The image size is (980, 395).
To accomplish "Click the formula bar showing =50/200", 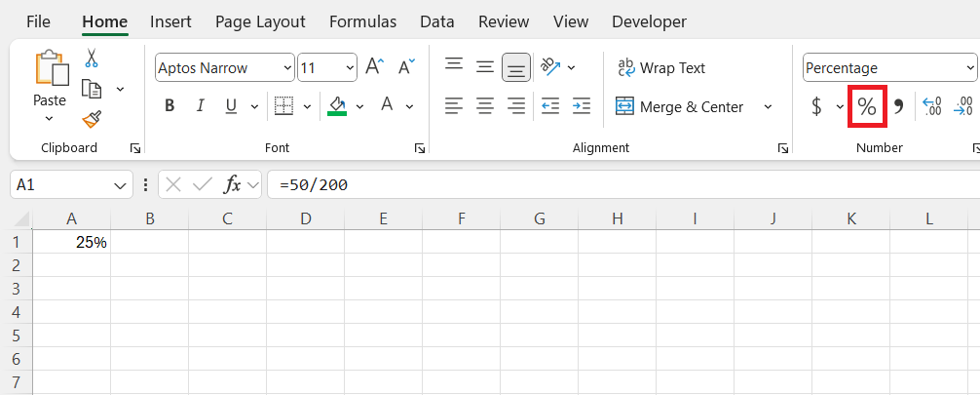I will pyautogui.click(x=622, y=184).
